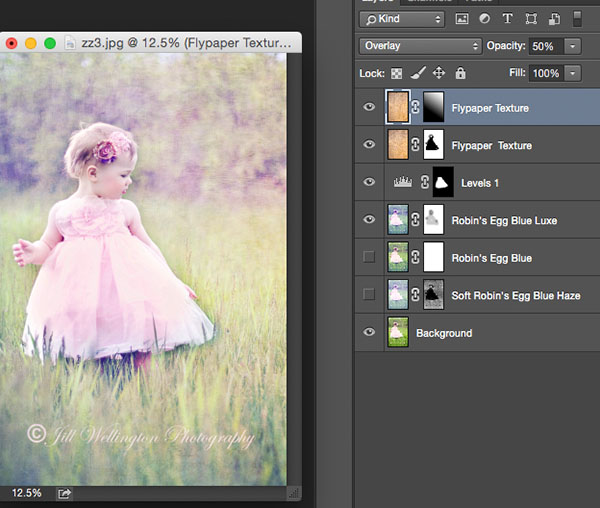Zoom the zz3.jpg window with green button
Image resolution: width=600 pixels, height=508 pixels.
50,43
